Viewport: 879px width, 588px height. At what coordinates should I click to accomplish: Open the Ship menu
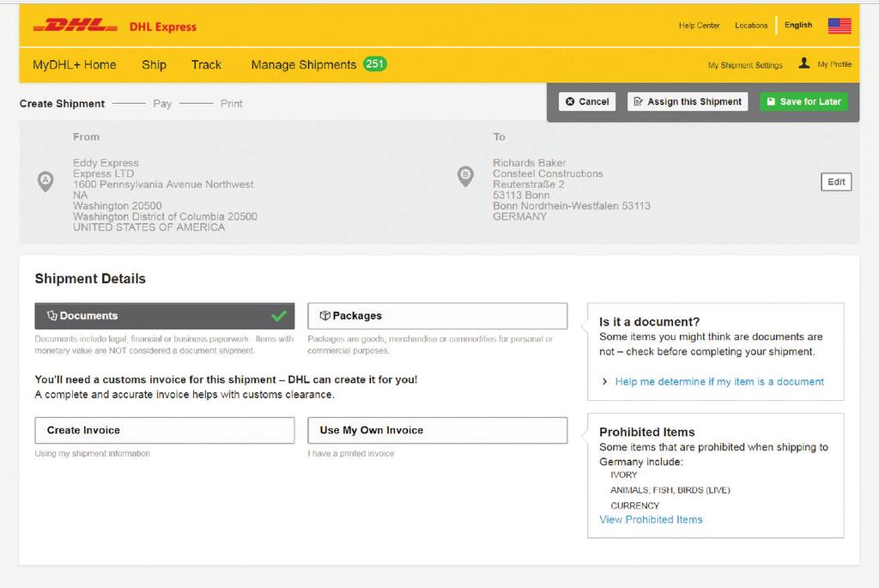coord(155,64)
